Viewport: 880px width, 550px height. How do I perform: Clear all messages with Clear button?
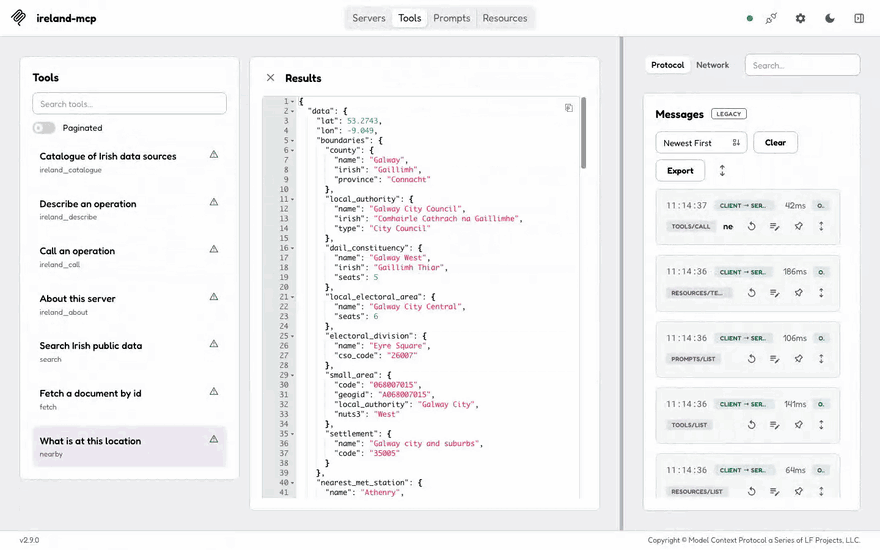(x=775, y=143)
